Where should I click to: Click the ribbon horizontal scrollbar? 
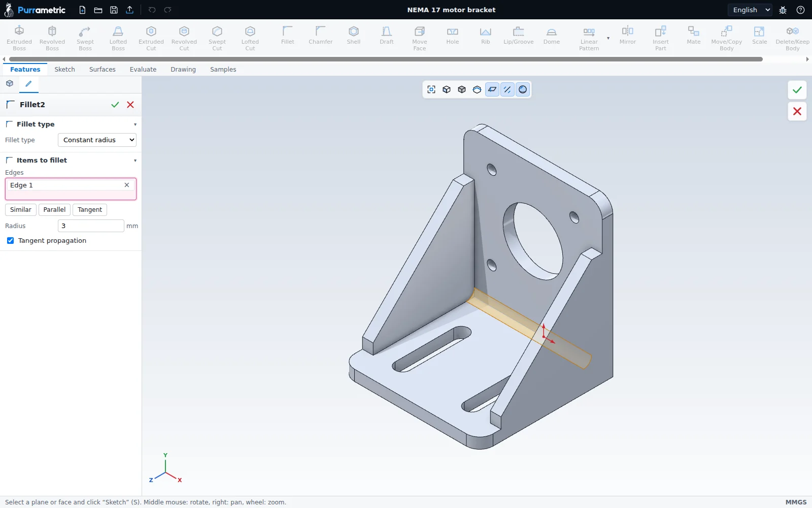386,59
